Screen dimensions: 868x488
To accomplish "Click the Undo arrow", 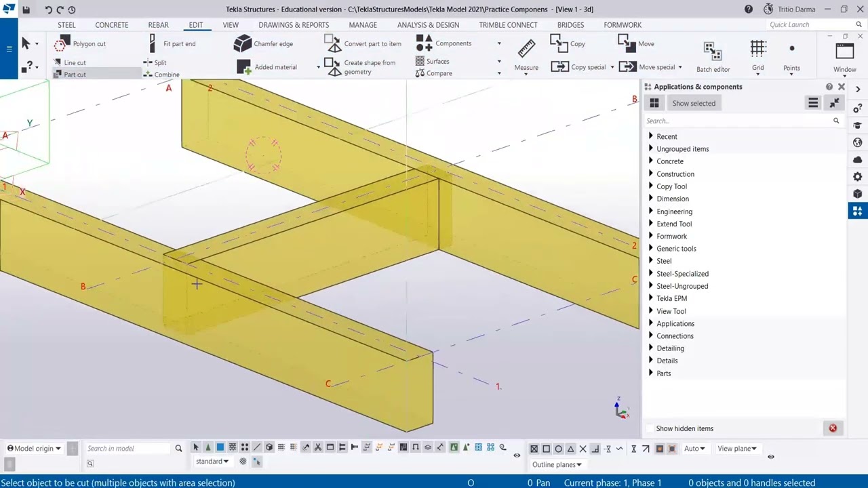I will (49, 9).
